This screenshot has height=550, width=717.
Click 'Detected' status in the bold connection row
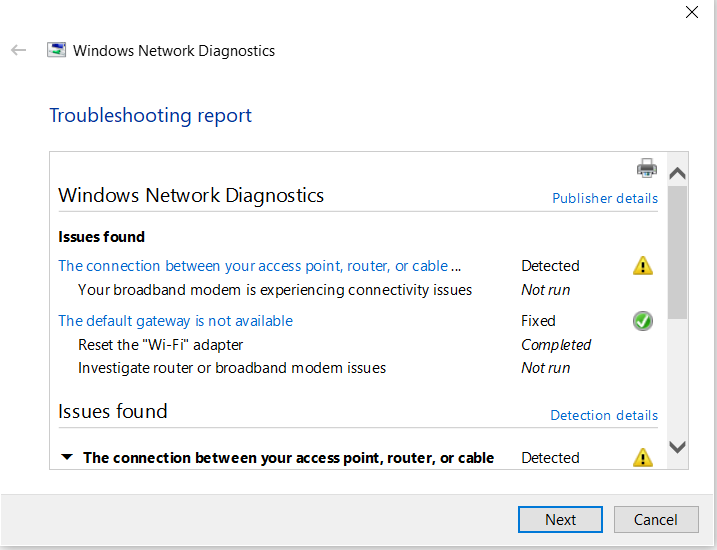550,458
